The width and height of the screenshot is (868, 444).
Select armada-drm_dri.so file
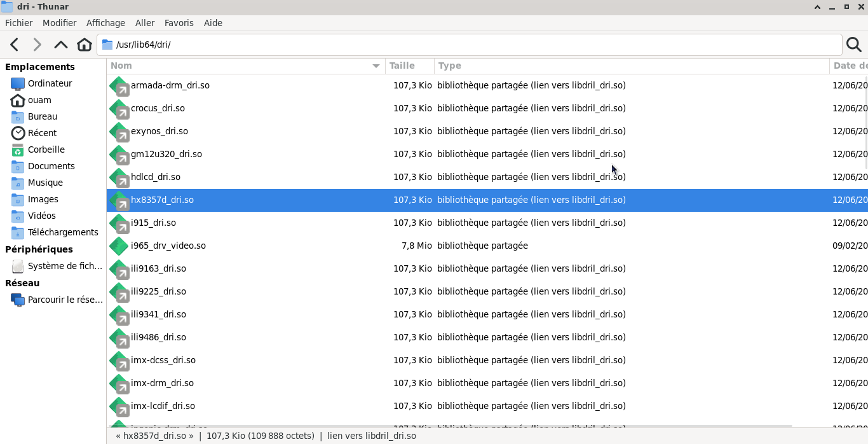(x=170, y=85)
